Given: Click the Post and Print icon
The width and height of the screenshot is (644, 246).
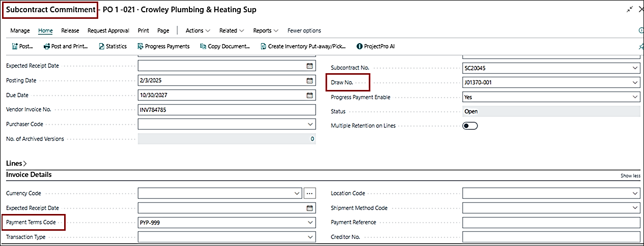Looking at the screenshot, I should tap(47, 46).
